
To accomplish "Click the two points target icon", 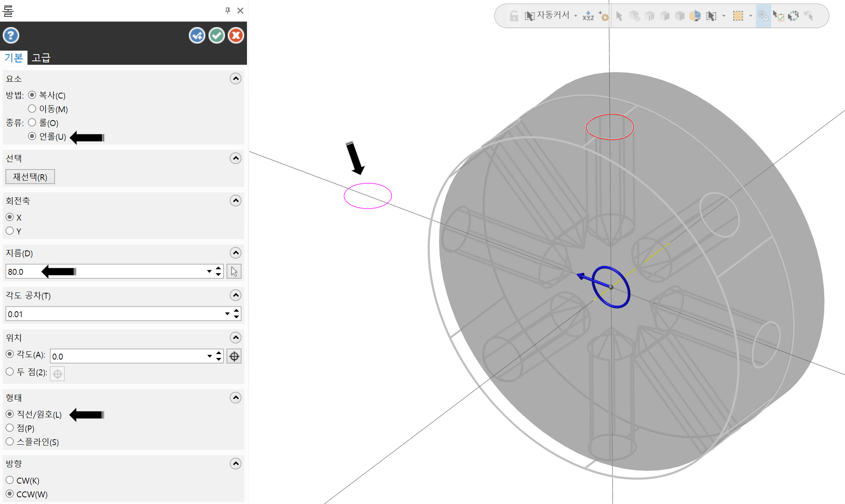I will pos(57,374).
